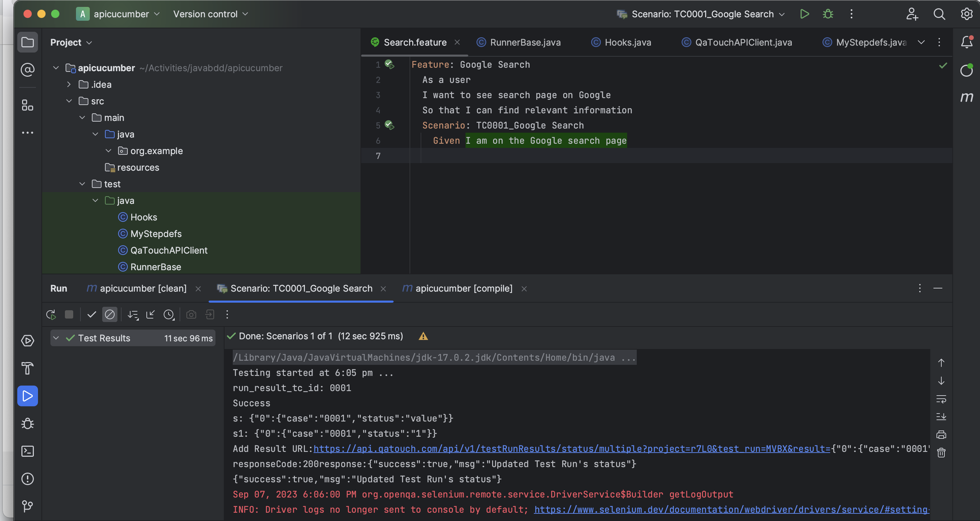Screen dimensions: 980x521
Task: Collapse the test folder
Action: tap(82, 184)
